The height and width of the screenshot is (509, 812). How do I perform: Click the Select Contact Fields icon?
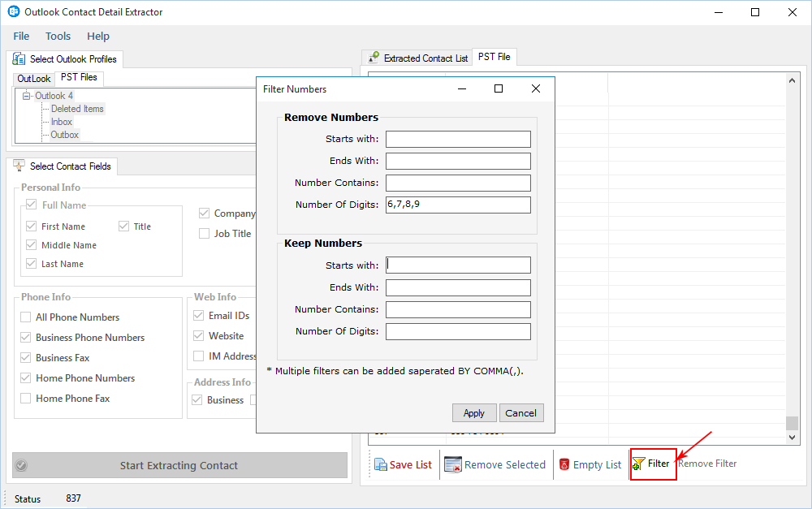pyautogui.click(x=19, y=166)
